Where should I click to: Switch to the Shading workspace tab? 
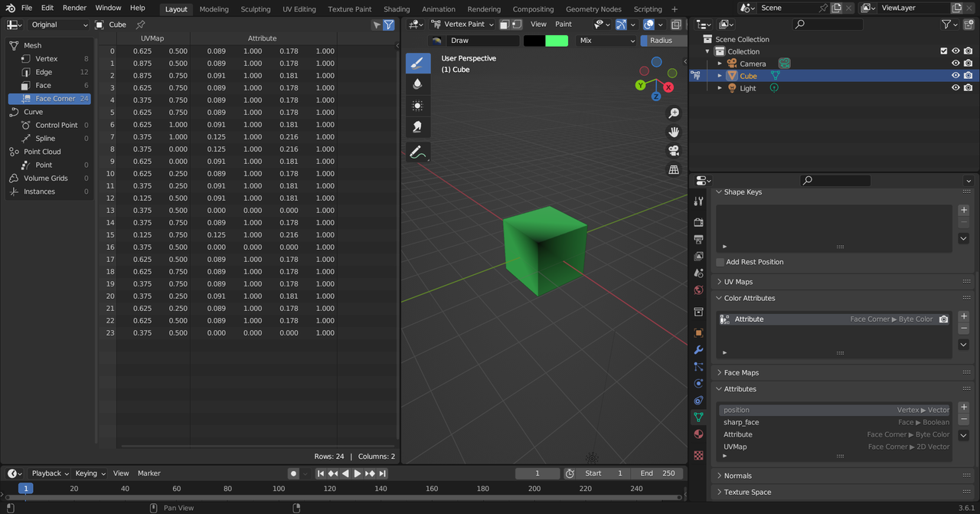(x=397, y=9)
